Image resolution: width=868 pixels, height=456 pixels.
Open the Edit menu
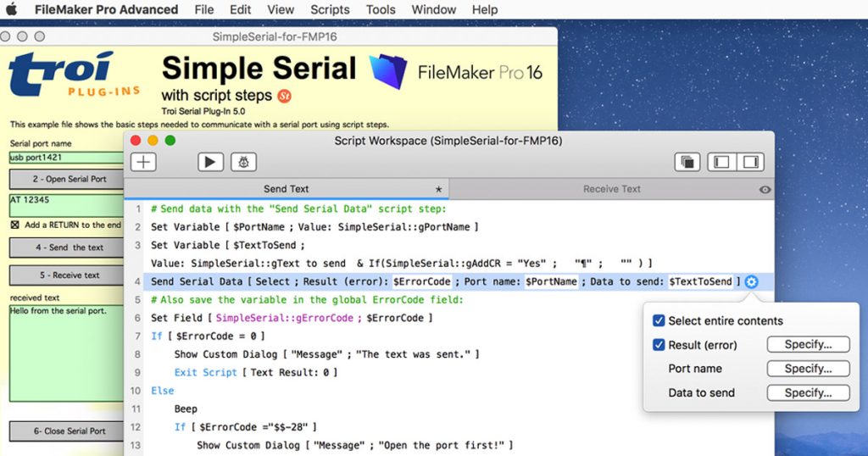pos(240,9)
